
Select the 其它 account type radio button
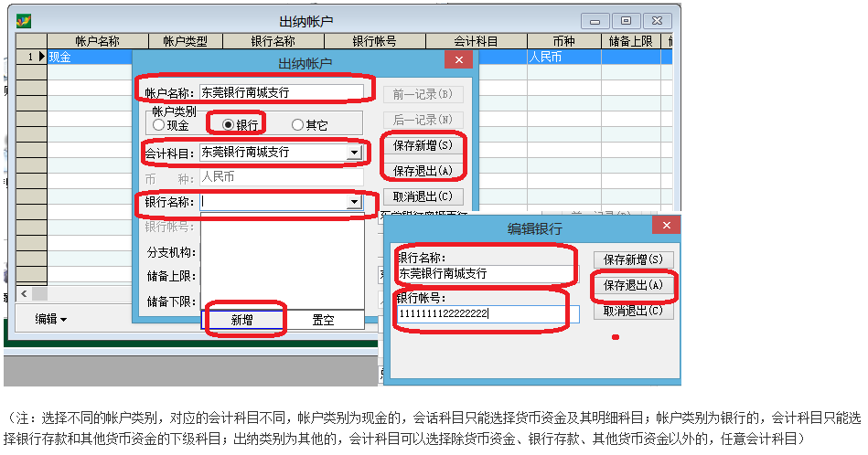click(x=297, y=125)
